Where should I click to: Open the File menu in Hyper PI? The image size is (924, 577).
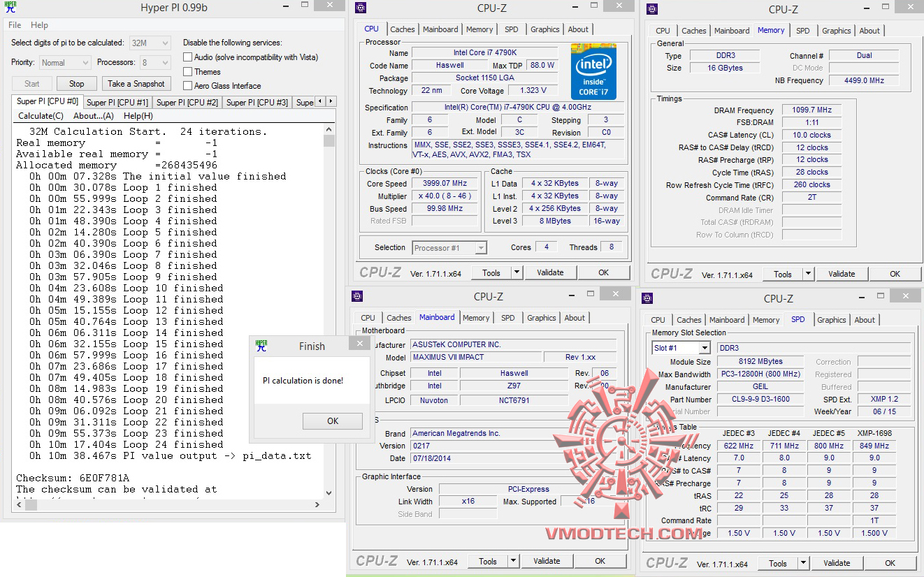(x=15, y=25)
